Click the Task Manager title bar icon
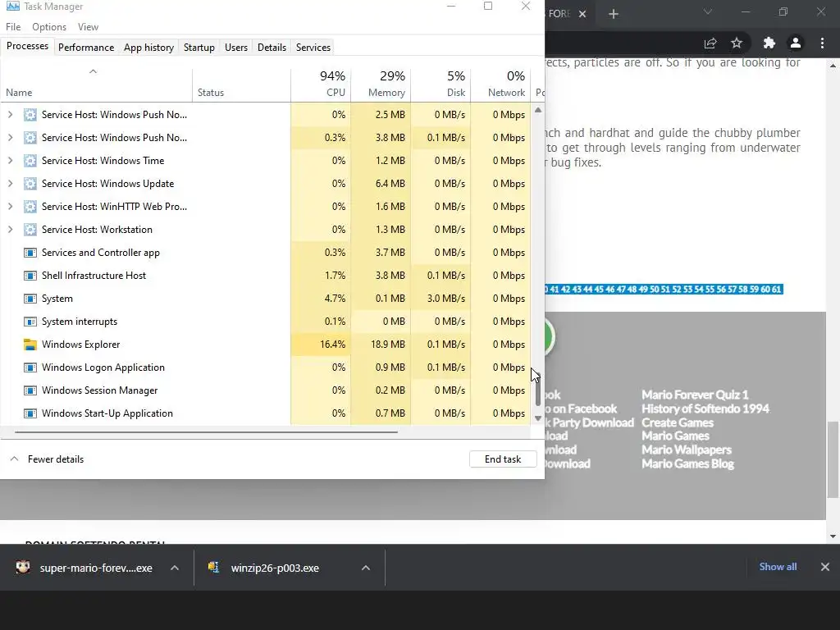The image size is (840, 630). [x=12, y=6]
